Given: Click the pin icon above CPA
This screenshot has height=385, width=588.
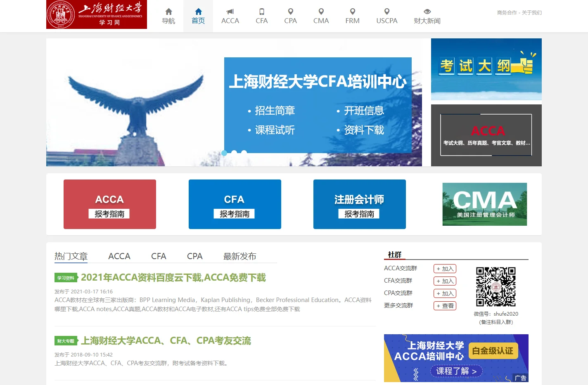Looking at the screenshot, I should click(291, 12).
